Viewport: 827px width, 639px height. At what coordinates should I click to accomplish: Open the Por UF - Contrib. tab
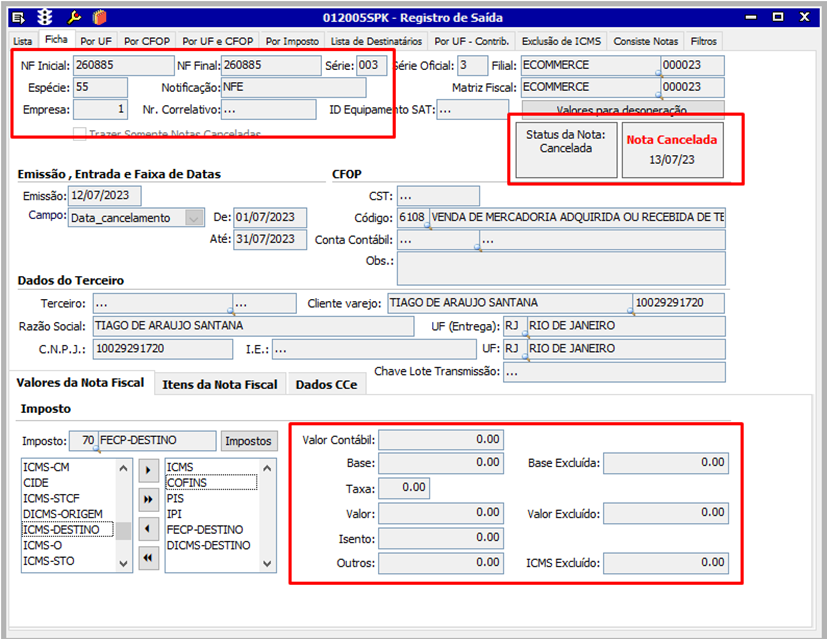coord(472,41)
